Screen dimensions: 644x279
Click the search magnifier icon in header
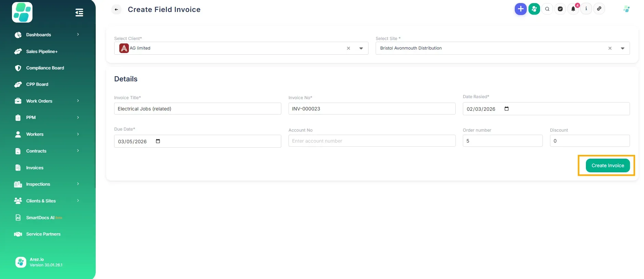tap(547, 9)
